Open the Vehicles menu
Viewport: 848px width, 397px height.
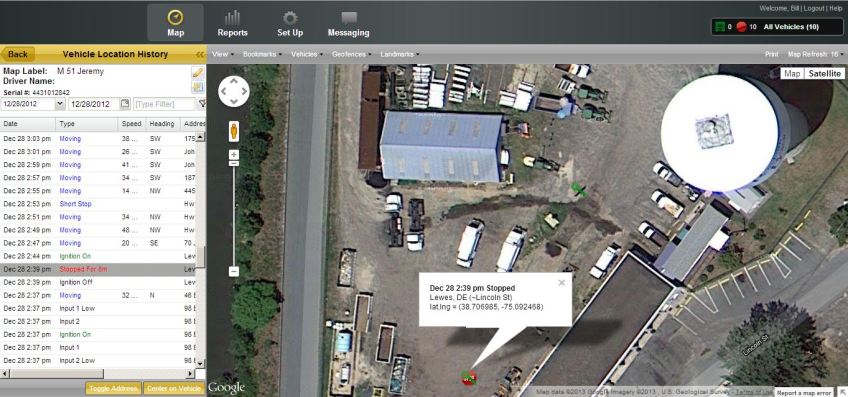pyautogui.click(x=307, y=54)
